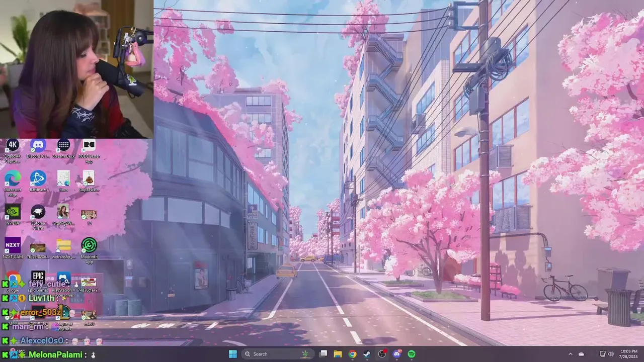Open the League of Legends desktop icon
Image resolution: width=644 pixels, height=362 pixels.
(63, 318)
